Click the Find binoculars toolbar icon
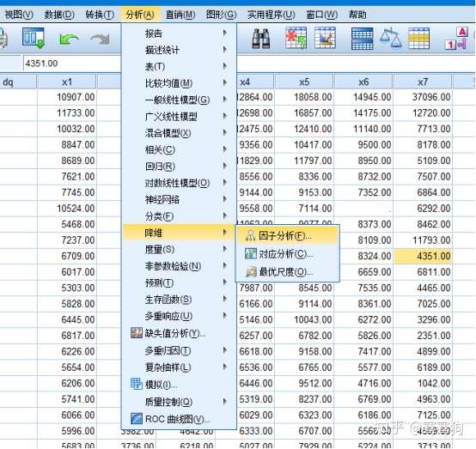The height and width of the screenshot is (449, 476). pos(261,39)
